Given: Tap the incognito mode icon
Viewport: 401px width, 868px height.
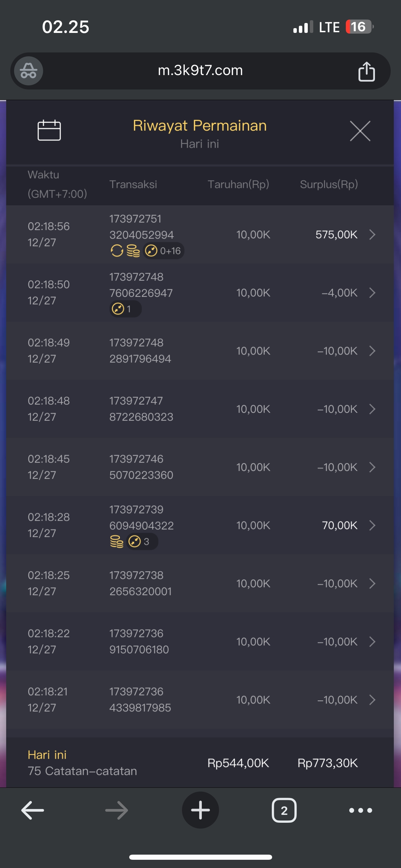Looking at the screenshot, I should tap(28, 71).
